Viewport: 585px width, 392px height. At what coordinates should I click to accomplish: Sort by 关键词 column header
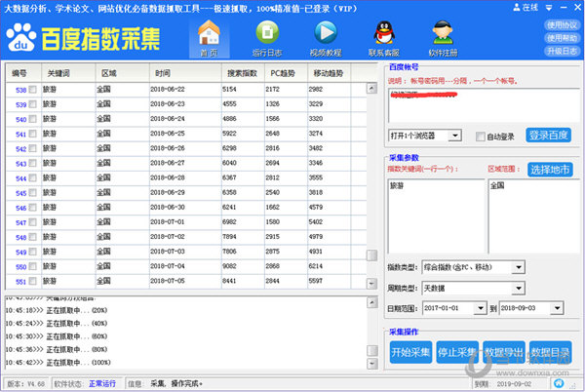68,73
